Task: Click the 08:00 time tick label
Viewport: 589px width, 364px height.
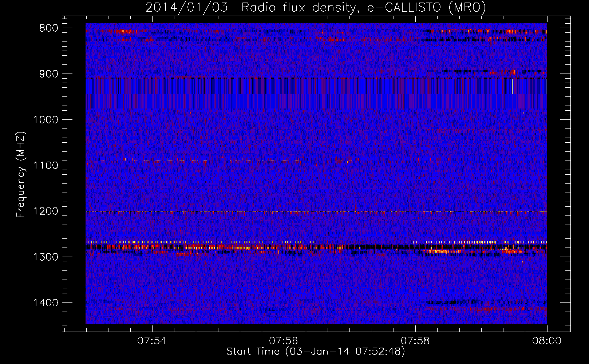Action: (x=546, y=341)
